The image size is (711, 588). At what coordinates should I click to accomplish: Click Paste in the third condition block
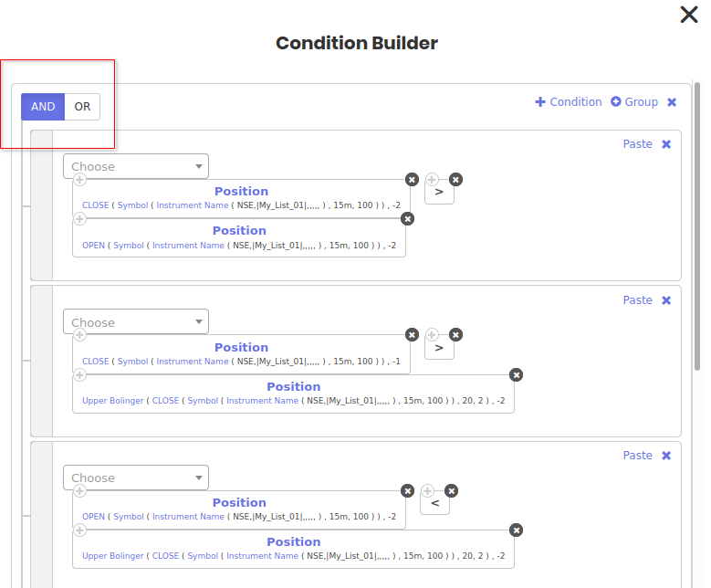click(x=637, y=456)
